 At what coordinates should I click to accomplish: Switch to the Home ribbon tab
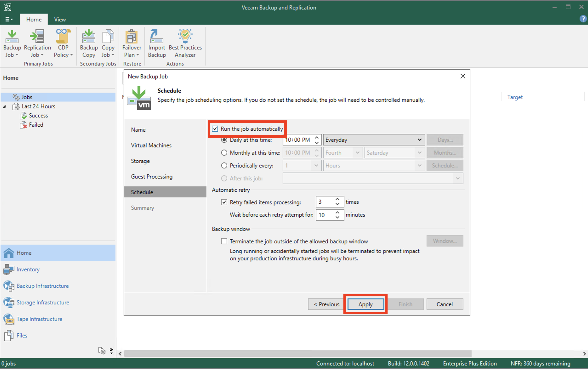click(34, 20)
